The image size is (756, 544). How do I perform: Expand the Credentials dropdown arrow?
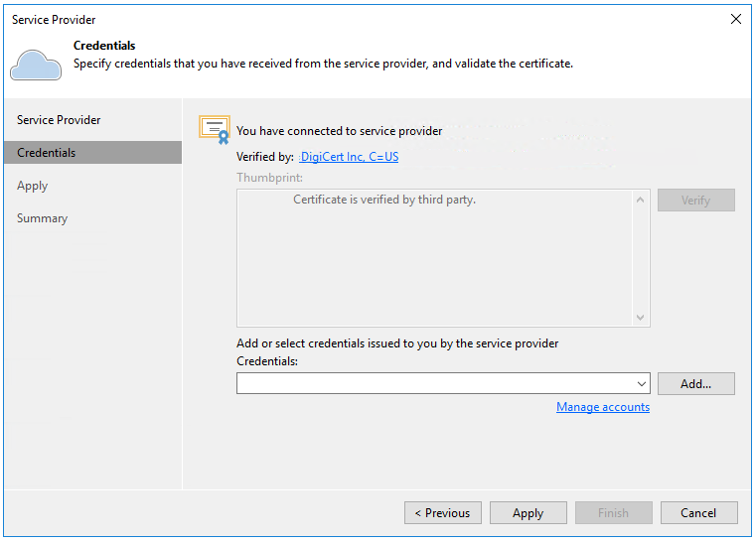pos(641,384)
